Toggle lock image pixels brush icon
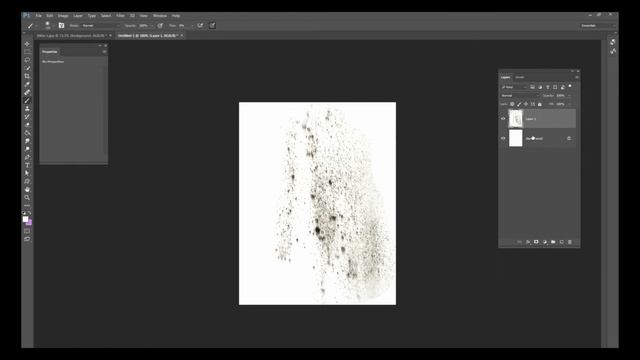The height and width of the screenshot is (360, 640). tap(519, 104)
